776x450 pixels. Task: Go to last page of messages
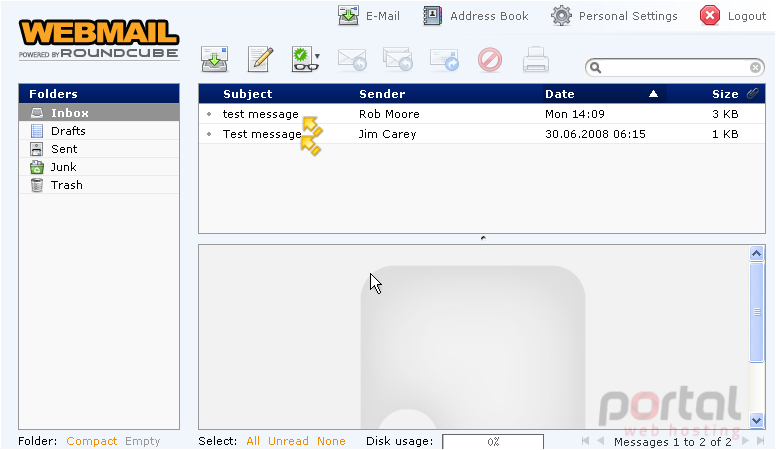[761, 440]
